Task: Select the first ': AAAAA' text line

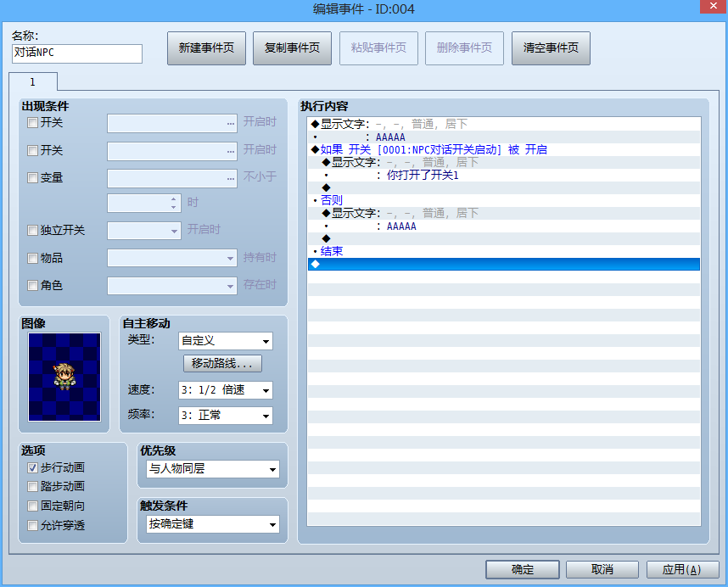Action: coord(504,137)
